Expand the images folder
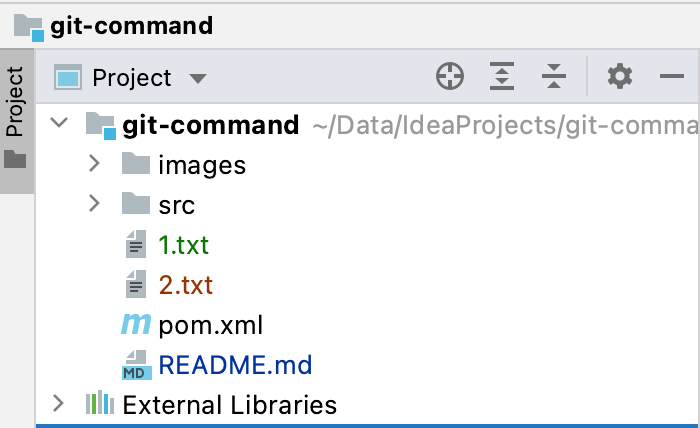The image size is (700, 428). coord(94,163)
